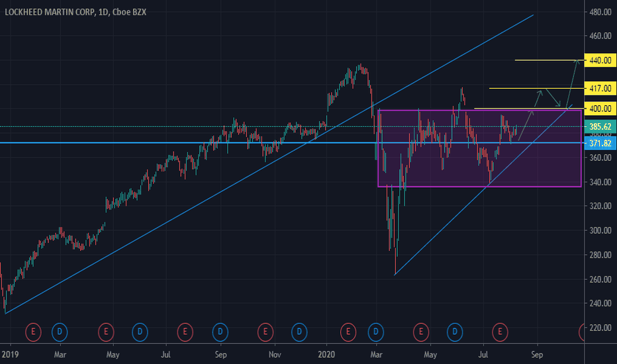Viewport: 617px width, 364px height.
Task: Click the 220.00 price axis value
Action: (x=600, y=328)
